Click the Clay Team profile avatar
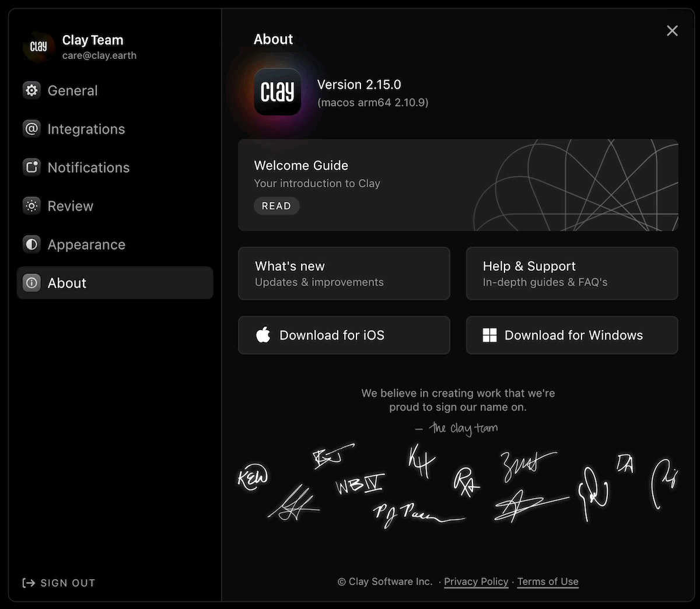The image size is (700, 609). [x=38, y=47]
